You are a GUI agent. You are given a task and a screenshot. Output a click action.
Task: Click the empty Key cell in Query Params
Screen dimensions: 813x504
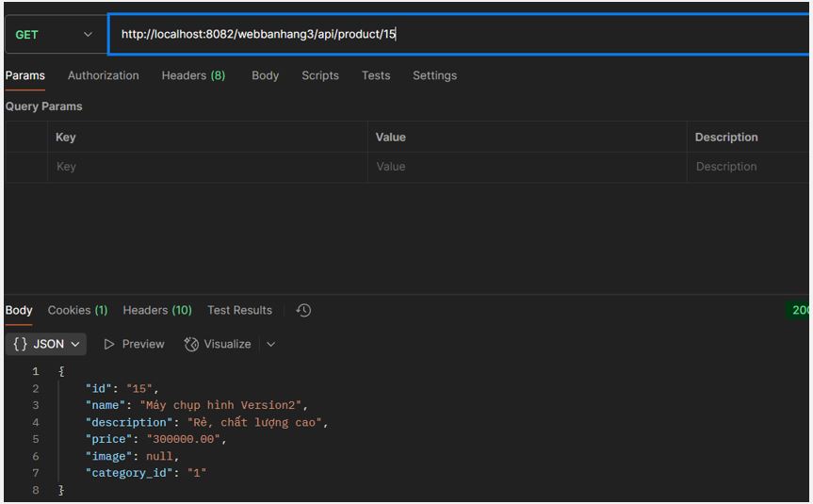click(x=207, y=167)
